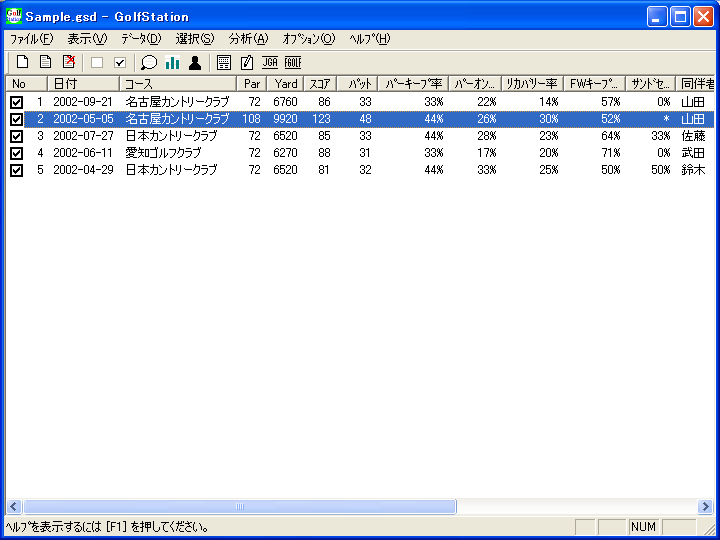Delete record using red X icon
This screenshot has height=540, width=720.
69,62
